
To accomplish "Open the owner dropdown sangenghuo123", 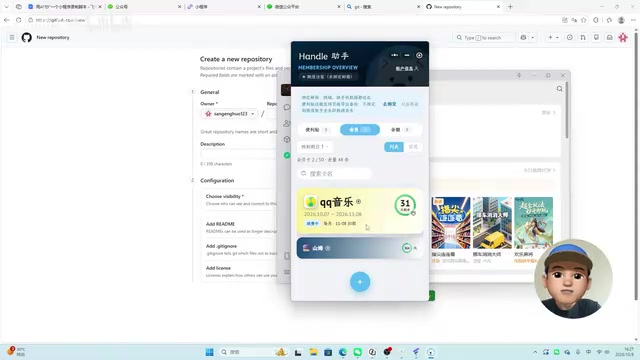I will click(x=231, y=114).
